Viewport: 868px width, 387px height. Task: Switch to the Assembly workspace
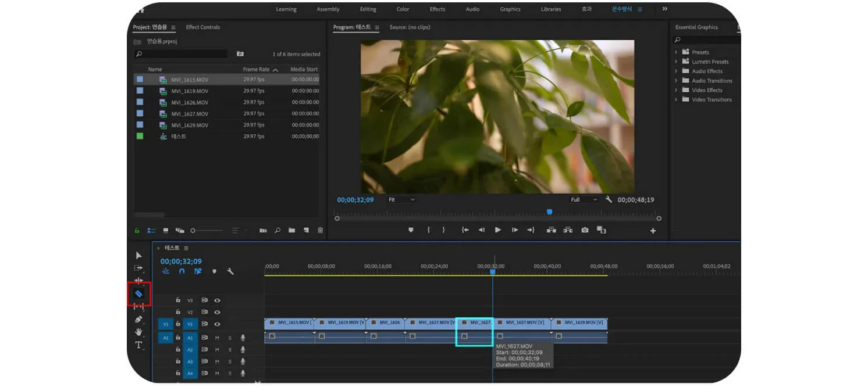tap(328, 9)
